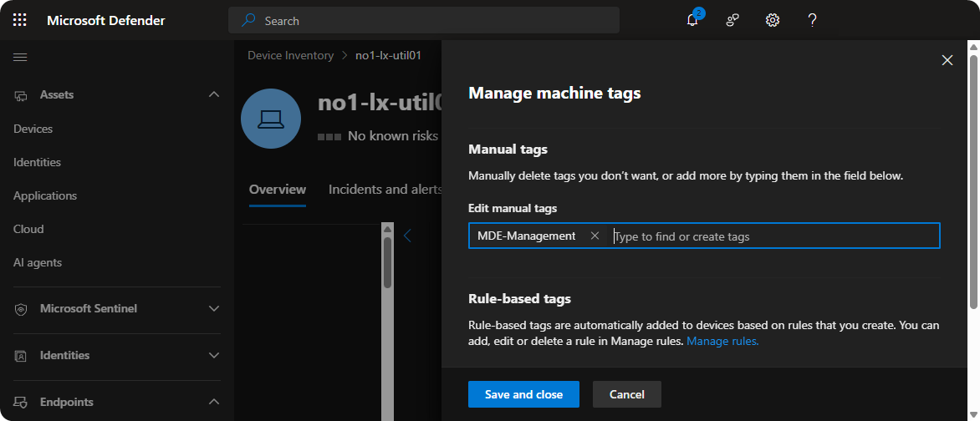Image resolution: width=980 pixels, height=421 pixels.
Task: Click Save and close button
Action: [523, 394]
